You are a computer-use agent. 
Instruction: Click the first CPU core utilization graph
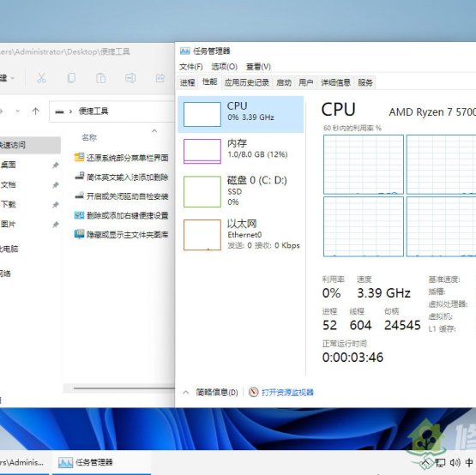pyautogui.click(x=364, y=165)
